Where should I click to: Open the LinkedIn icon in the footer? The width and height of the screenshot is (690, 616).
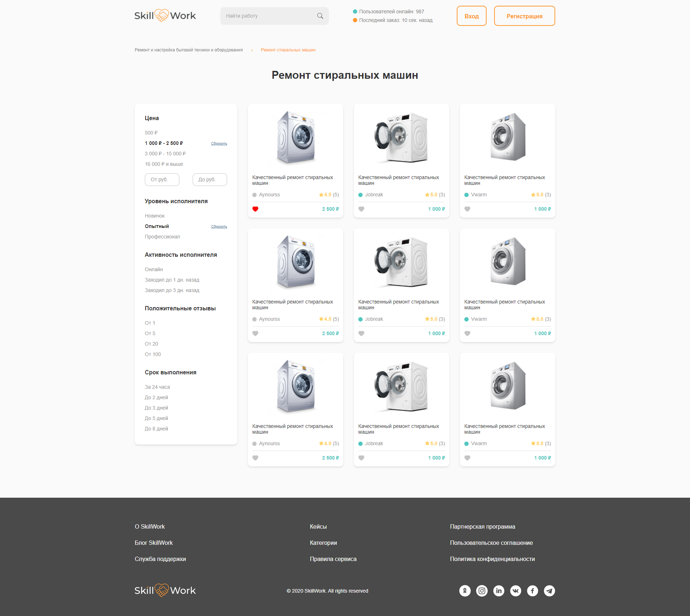[x=498, y=591]
